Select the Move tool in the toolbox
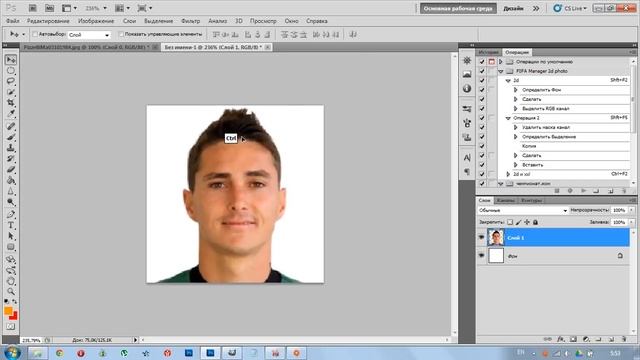The image size is (640, 360). [11, 60]
